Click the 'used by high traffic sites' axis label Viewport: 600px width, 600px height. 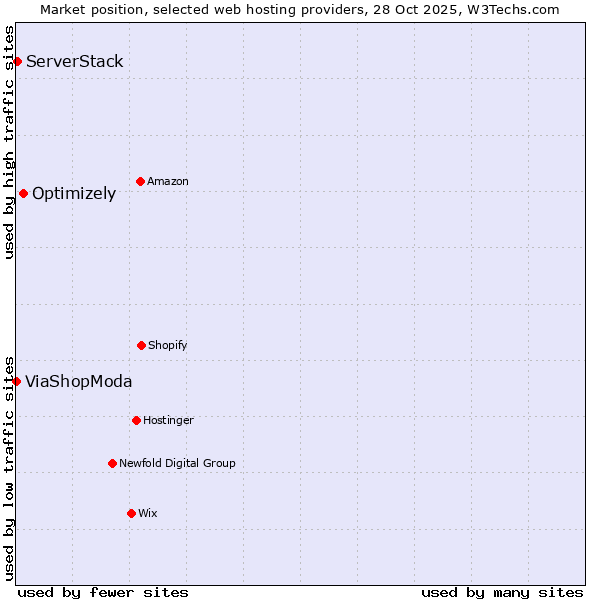coord(9,142)
